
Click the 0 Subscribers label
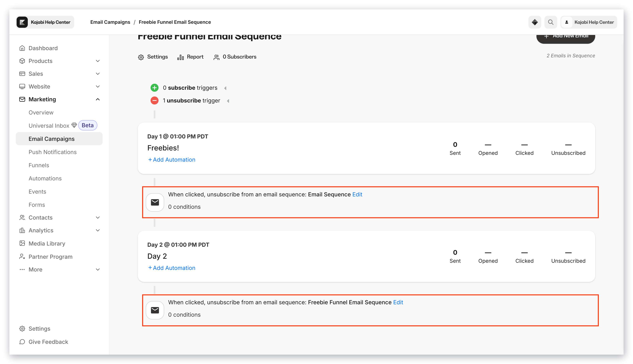pyautogui.click(x=240, y=57)
